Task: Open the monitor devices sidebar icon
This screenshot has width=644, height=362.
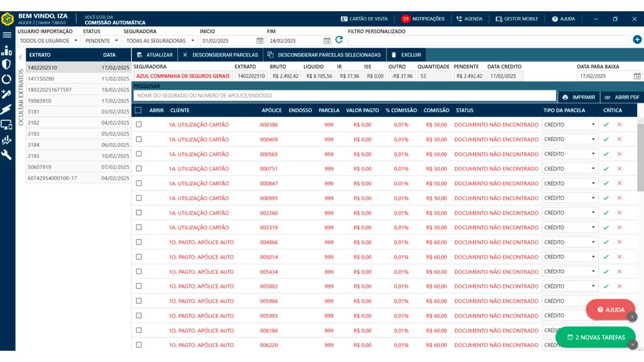Action: click(x=6, y=125)
